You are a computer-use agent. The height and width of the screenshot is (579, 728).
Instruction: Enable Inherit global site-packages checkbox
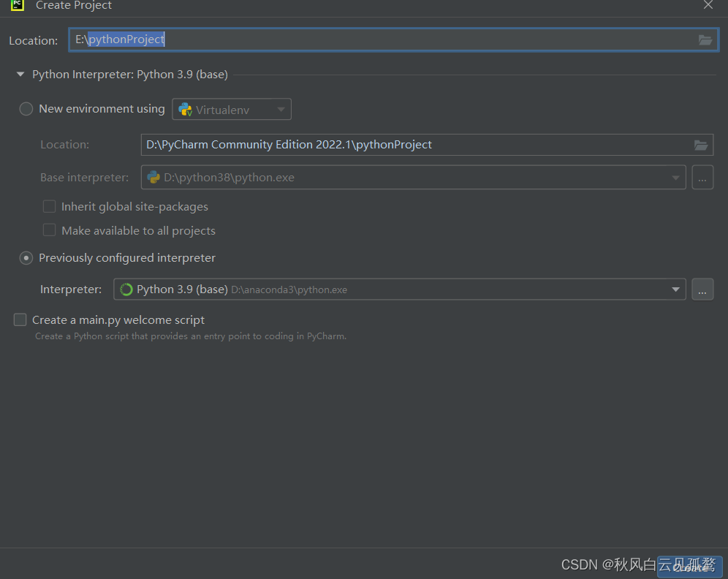click(x=49, y=206)
